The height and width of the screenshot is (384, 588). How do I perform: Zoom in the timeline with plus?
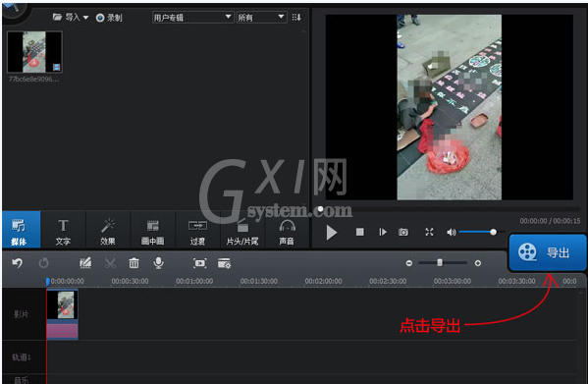click(x=478, y=263)
